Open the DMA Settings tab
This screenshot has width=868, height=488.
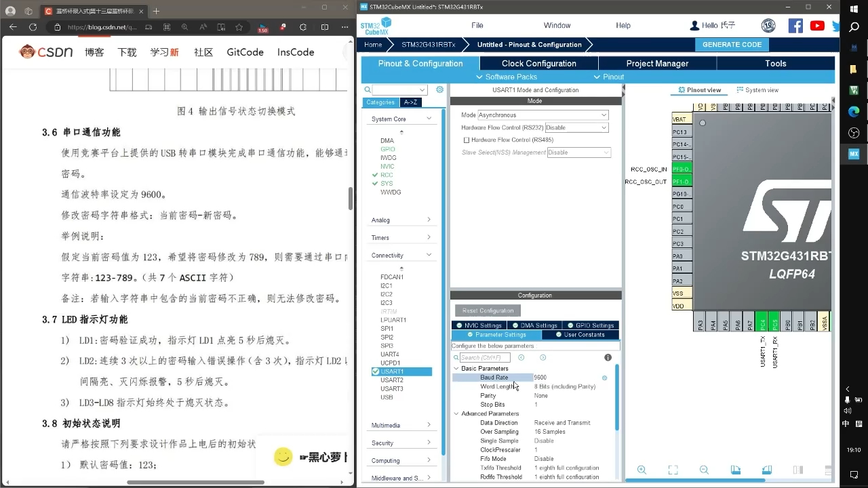(x=534, y=325)
